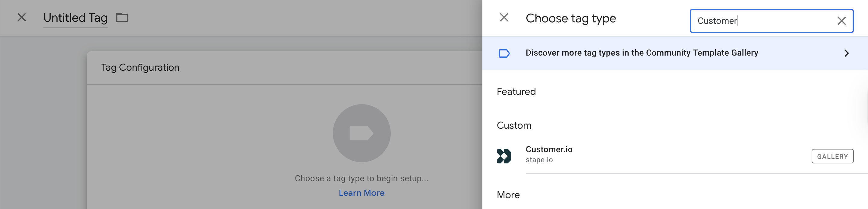This screenshot has width=868, height=209.
Task: Click the Community Template Gallery tag icon
Action: click(504, 53)
